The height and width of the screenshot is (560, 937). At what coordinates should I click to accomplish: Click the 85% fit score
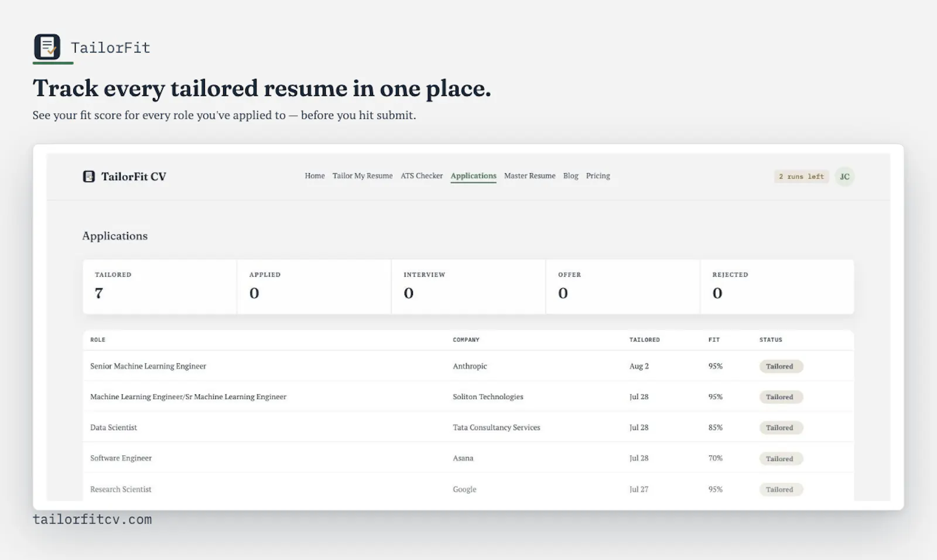click(715, 427)
